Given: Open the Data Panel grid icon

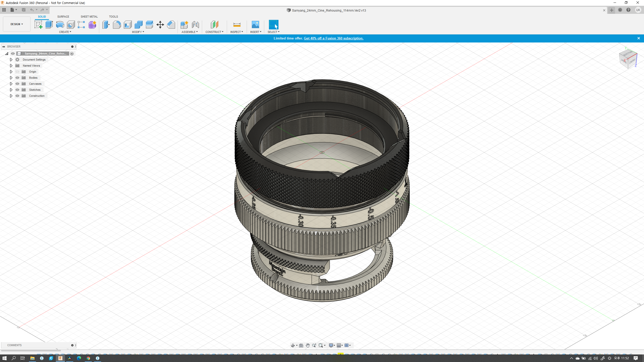Looking at the screenshot, I should point(4,10).
